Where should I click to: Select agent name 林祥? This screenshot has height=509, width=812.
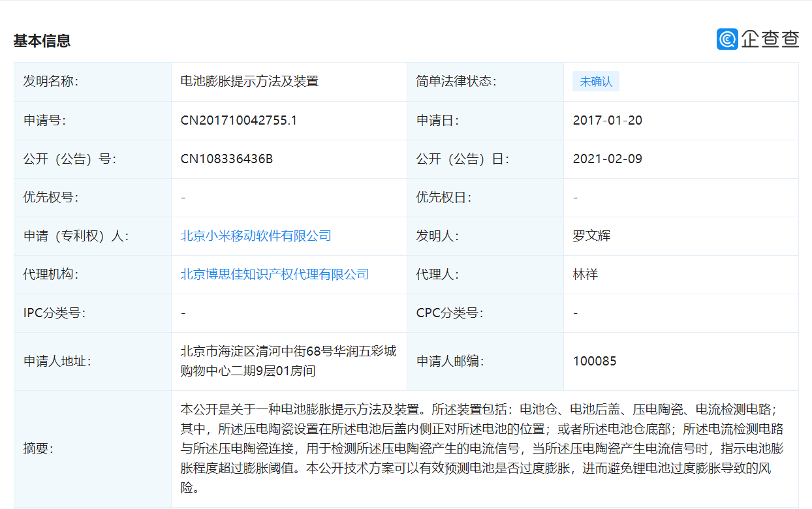[586, 275]
